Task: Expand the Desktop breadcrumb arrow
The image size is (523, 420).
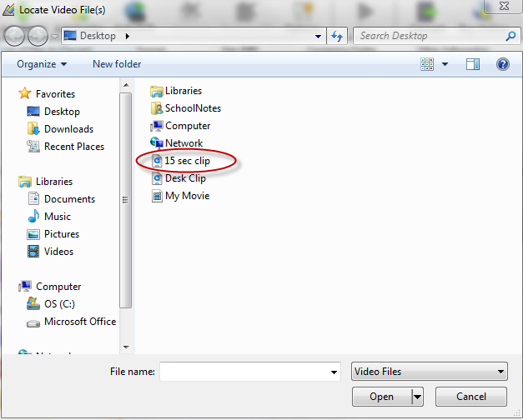Action: point(128,36)
